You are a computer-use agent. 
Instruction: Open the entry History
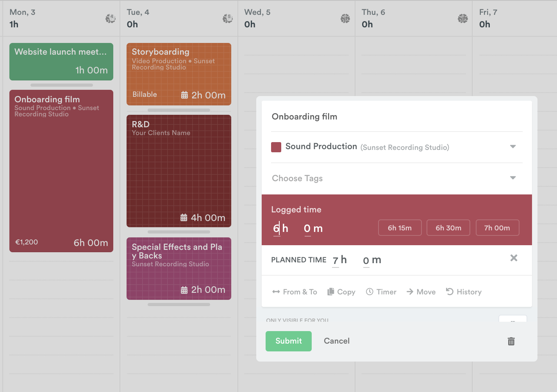tap(464, 292)
